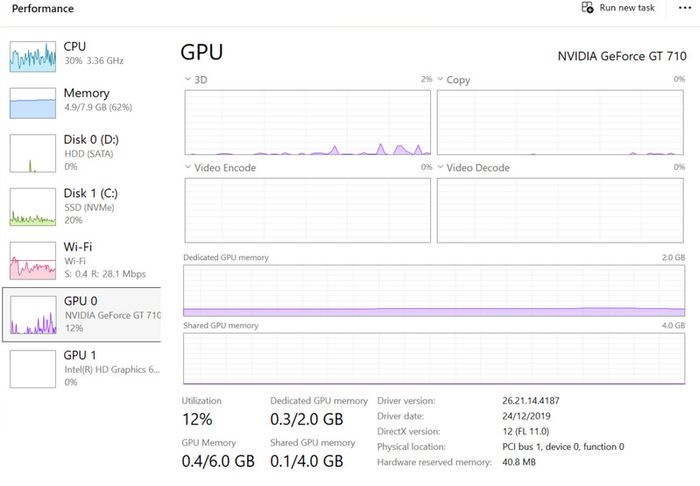
Task: Open the Wi-Fi graph thumbnail
Action: pos(33,261)
